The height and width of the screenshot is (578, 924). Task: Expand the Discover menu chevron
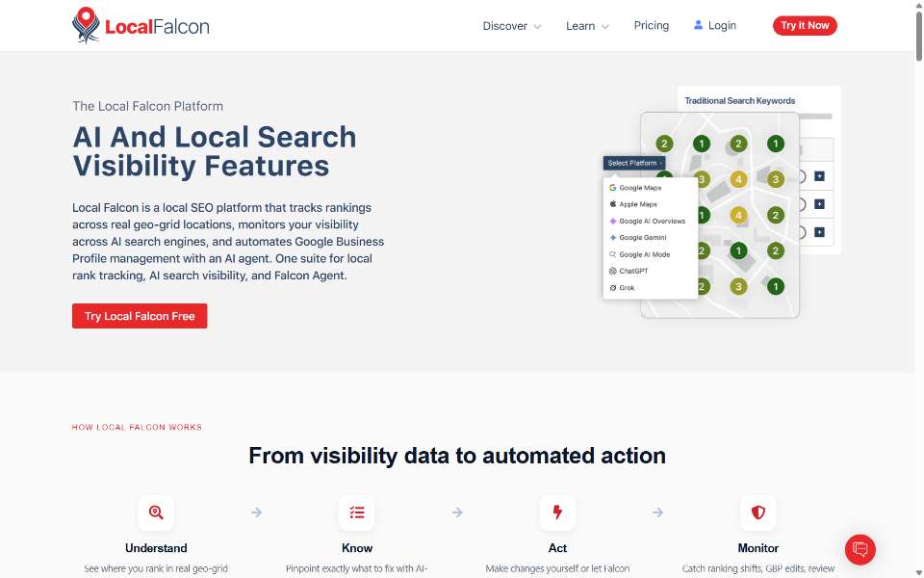[x=537, y=27]
